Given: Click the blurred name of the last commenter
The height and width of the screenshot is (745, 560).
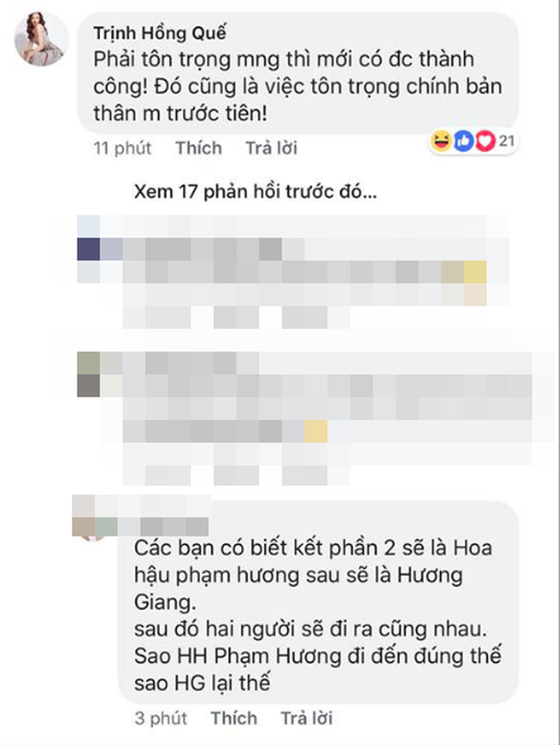Looking at the screenshot, I should 163,526.
